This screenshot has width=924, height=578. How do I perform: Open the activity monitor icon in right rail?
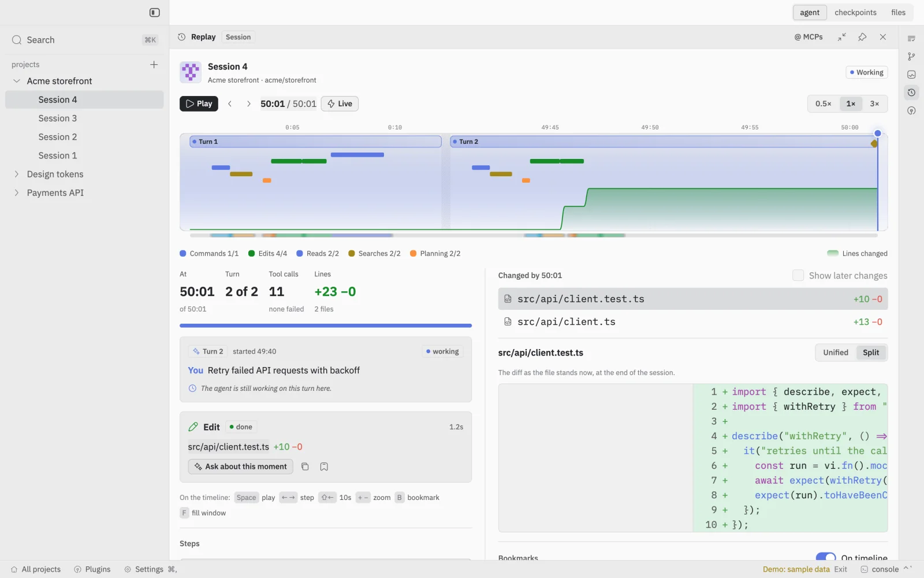click(x=911, y=75)
